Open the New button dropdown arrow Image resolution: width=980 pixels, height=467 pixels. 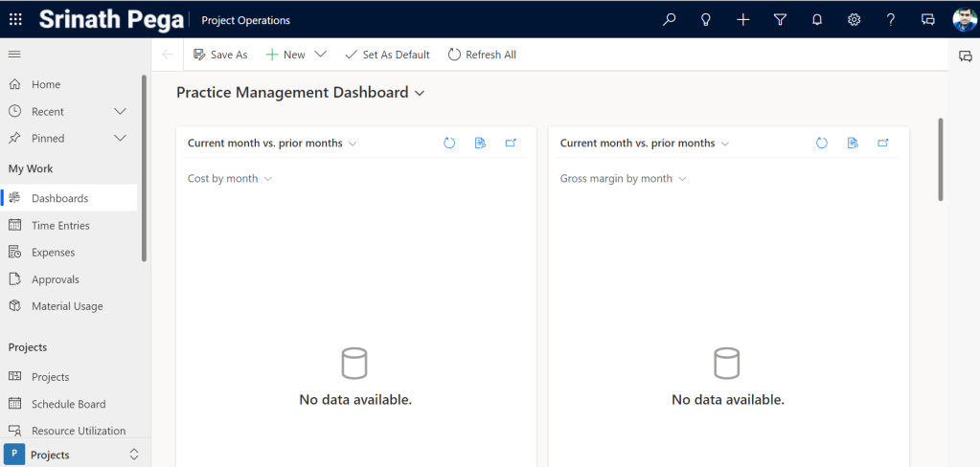click(321, 55)
